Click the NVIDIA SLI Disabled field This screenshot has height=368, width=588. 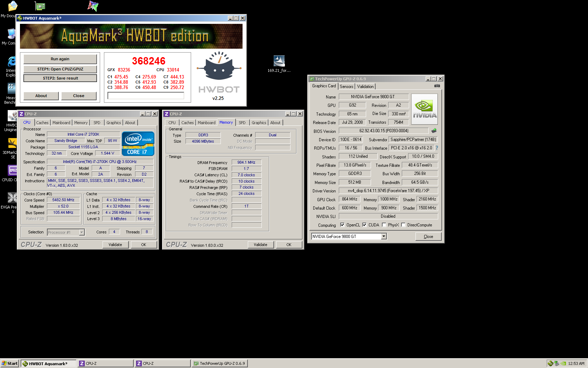(388, 216)
